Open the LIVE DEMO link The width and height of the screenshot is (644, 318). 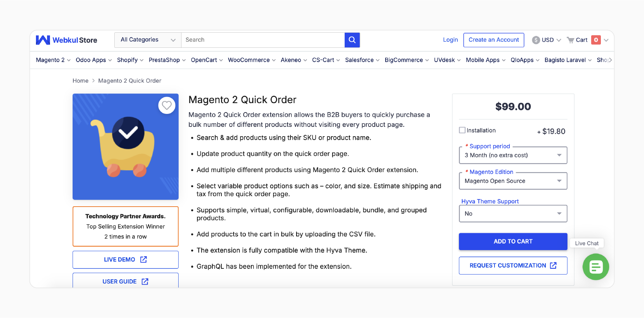click(x=125, y=259)
